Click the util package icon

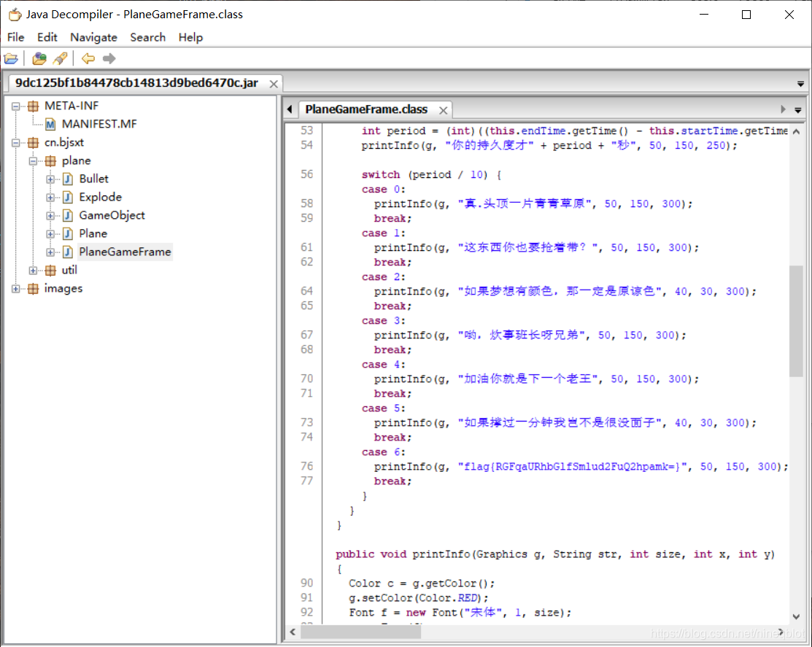[x=50, y=270]
